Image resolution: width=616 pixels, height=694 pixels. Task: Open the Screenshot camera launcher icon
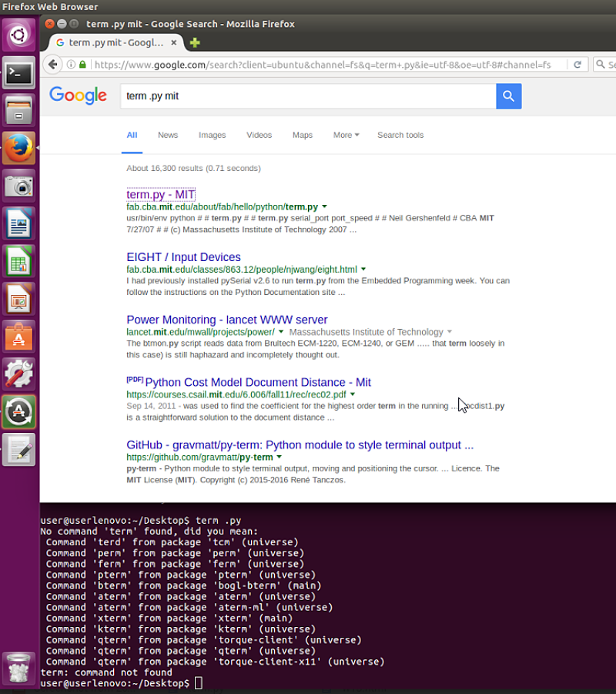coord(18,186)
